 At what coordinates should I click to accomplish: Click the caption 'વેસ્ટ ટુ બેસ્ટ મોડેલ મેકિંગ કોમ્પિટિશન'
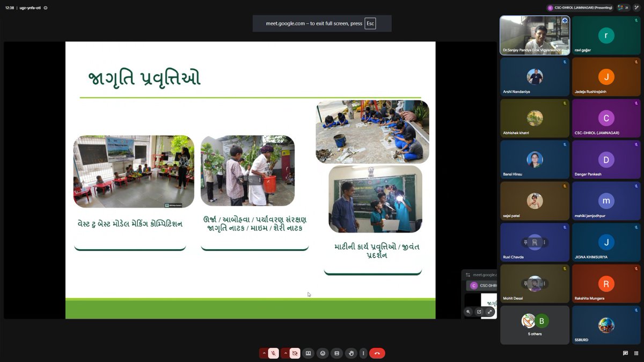(129, 223)
